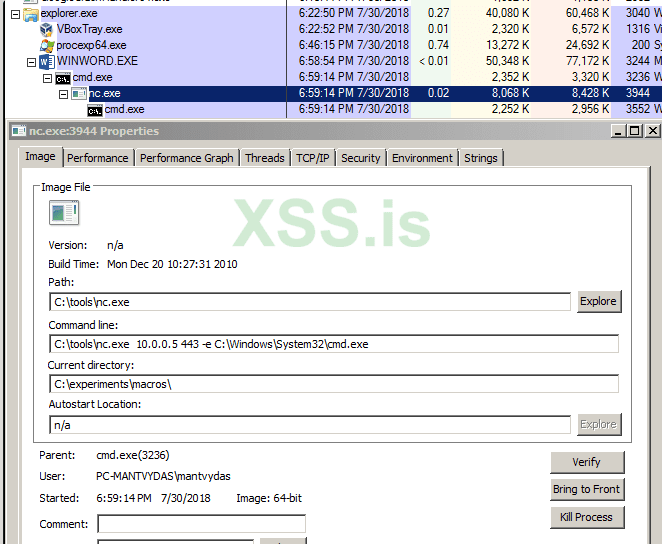Viewport: 662px width, 544px height.
Task: Open the Security tab
Action: pos(361,158)
